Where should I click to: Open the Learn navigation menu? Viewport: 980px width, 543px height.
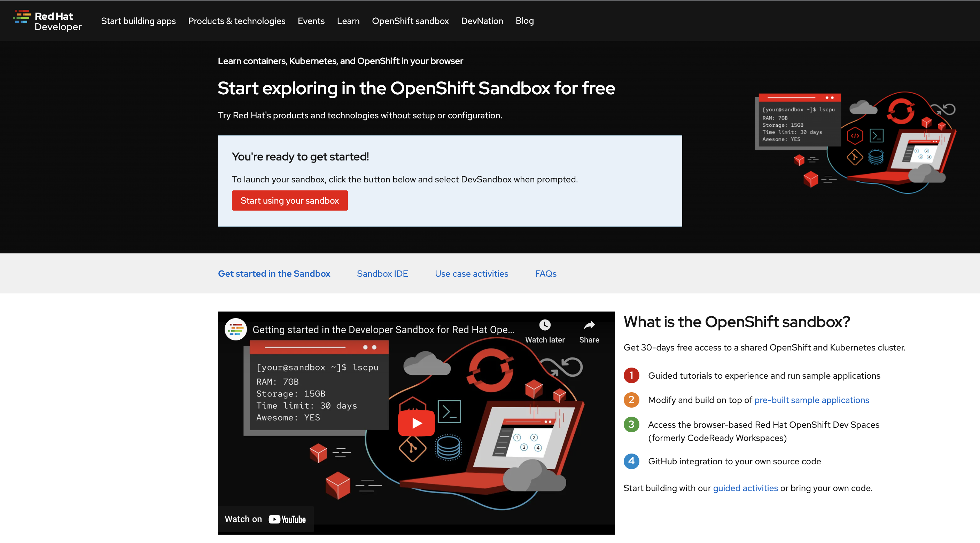coord(348,21)
